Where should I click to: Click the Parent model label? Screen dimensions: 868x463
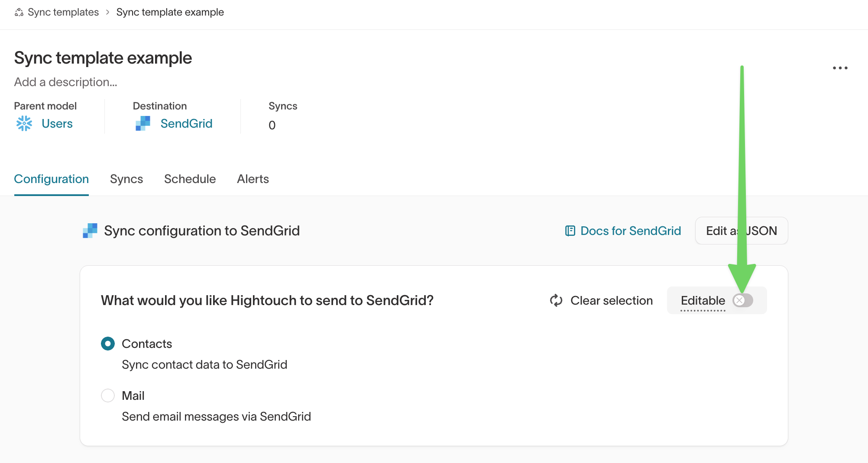tap(45, 106)
